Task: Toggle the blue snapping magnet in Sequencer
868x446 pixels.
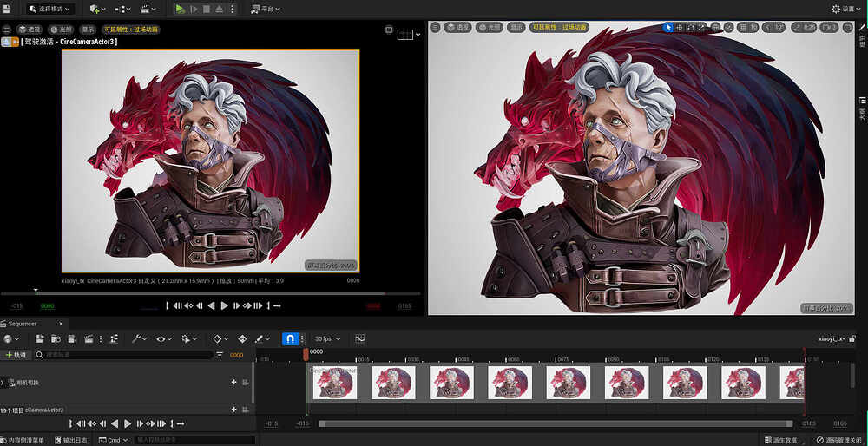Action: click(x=290, y=338)
